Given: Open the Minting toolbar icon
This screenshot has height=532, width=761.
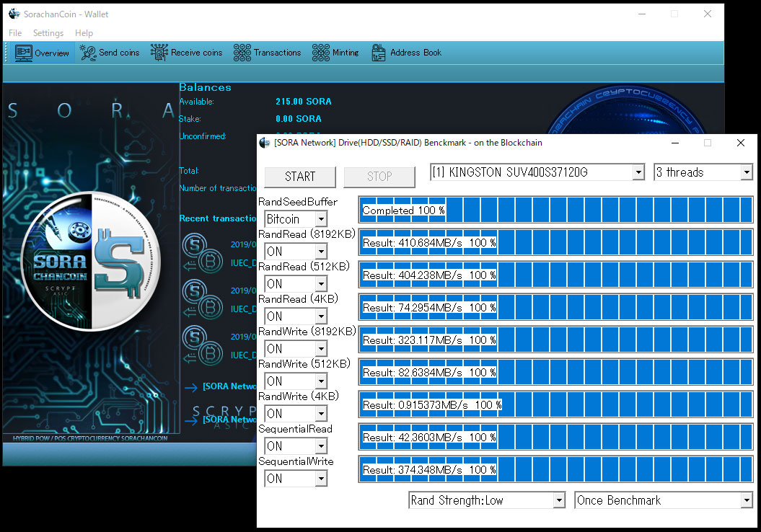Looking at the screenshot, I should (320, 53).
